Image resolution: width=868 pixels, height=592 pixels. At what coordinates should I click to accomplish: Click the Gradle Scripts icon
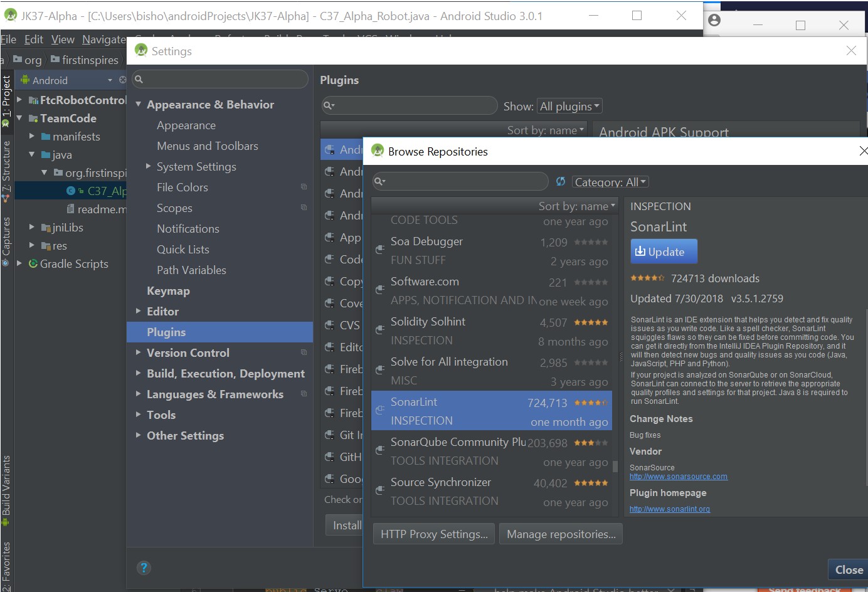(x=33, y=263)
